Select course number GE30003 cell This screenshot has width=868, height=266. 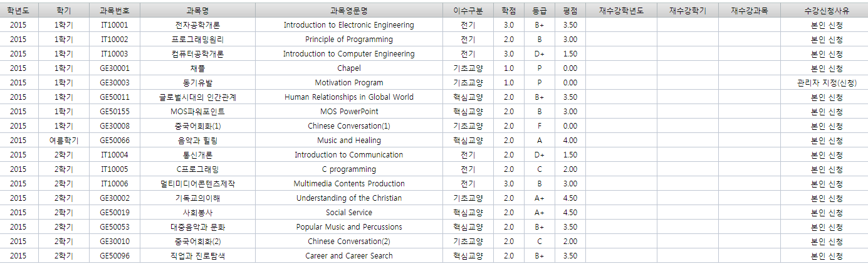tap(114, 83)
